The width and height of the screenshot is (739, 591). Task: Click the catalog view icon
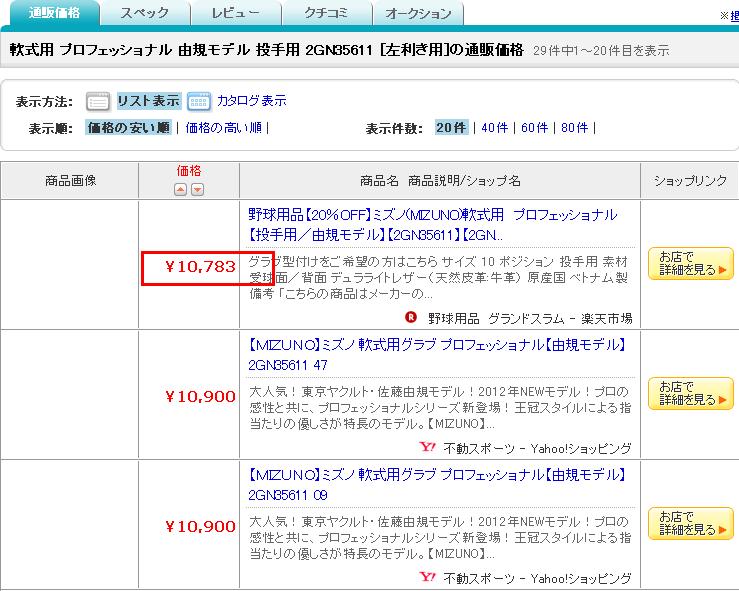pos(198,101)
